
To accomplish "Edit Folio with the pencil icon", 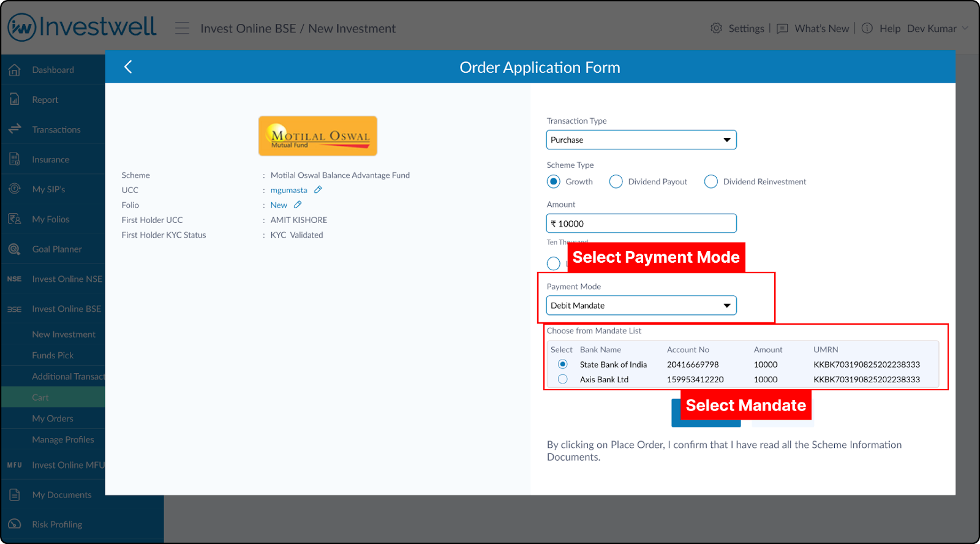I will [x=298, y=205].
